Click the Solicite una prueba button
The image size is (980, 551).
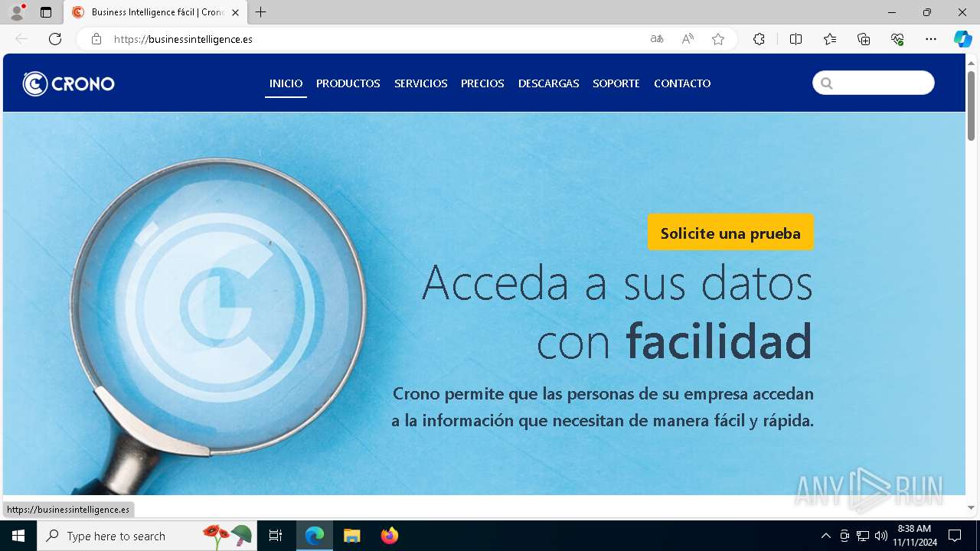(730, 233)
